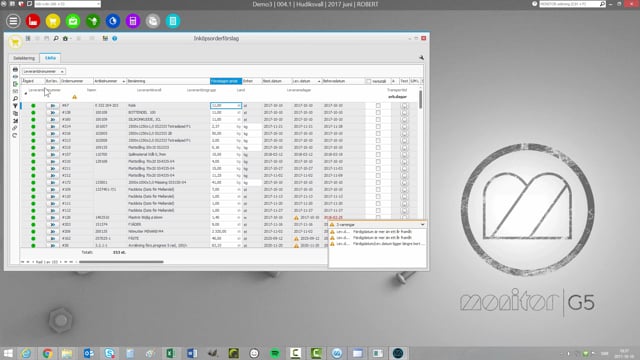
Task: Click the sort arrow on Lev.datum column header
Action: pyautogui.click(x=319, y=81)
